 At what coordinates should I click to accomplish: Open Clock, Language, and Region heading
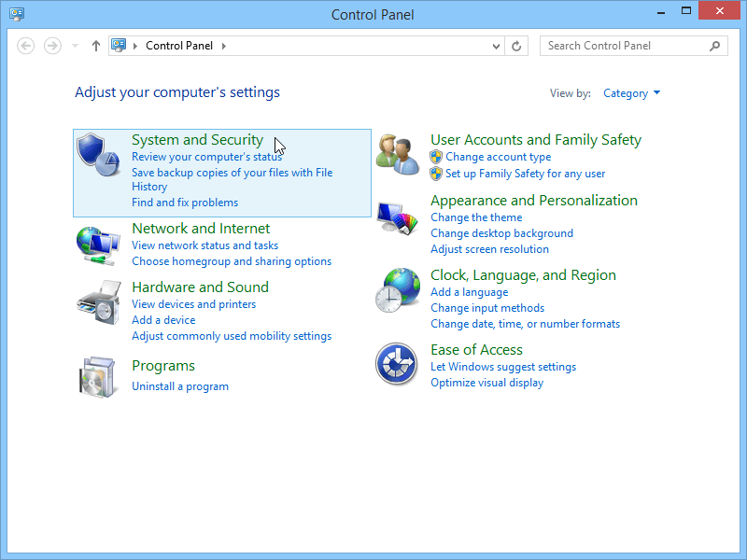(x=523, y=275)
